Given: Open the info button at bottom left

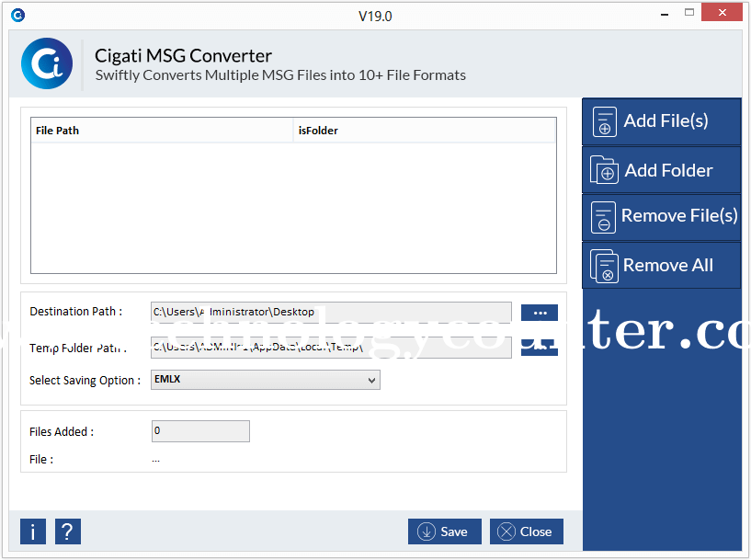Looking at the screenshot, I should tap(32, 531).
